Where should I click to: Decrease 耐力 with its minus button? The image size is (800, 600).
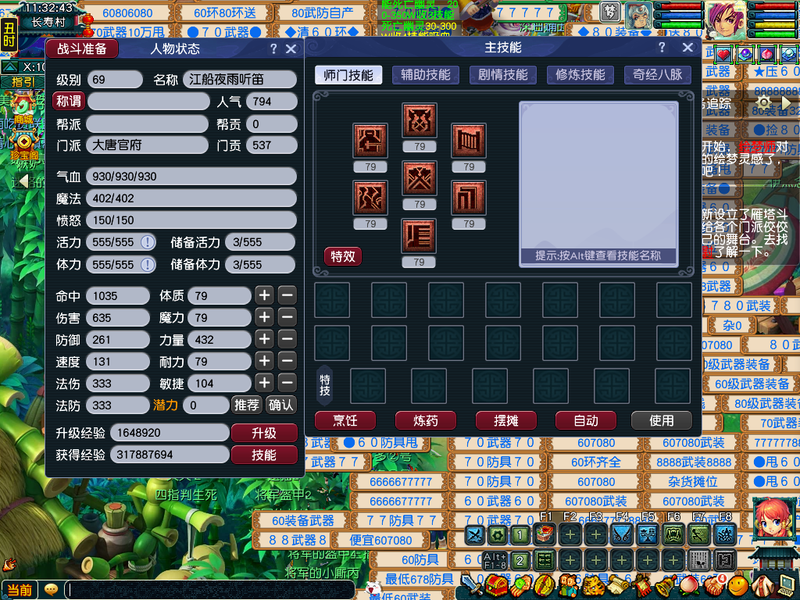click(287, 361)
